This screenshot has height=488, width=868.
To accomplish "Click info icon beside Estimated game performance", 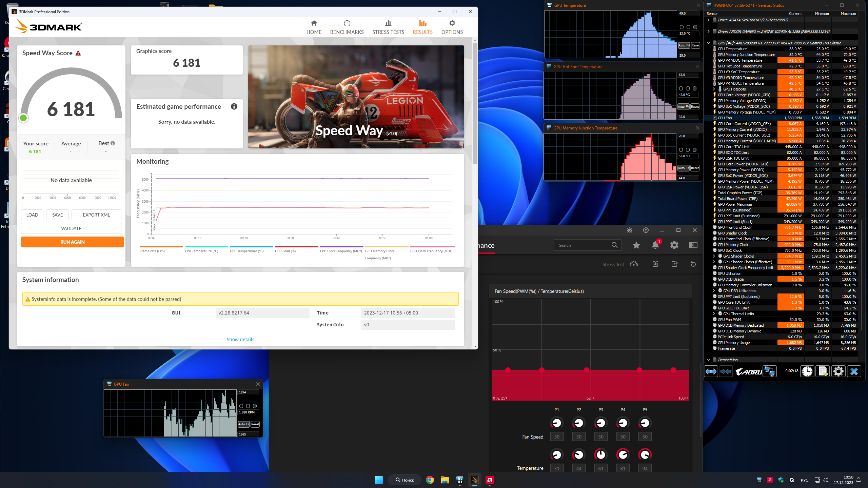I will click(x=234, y=106).
